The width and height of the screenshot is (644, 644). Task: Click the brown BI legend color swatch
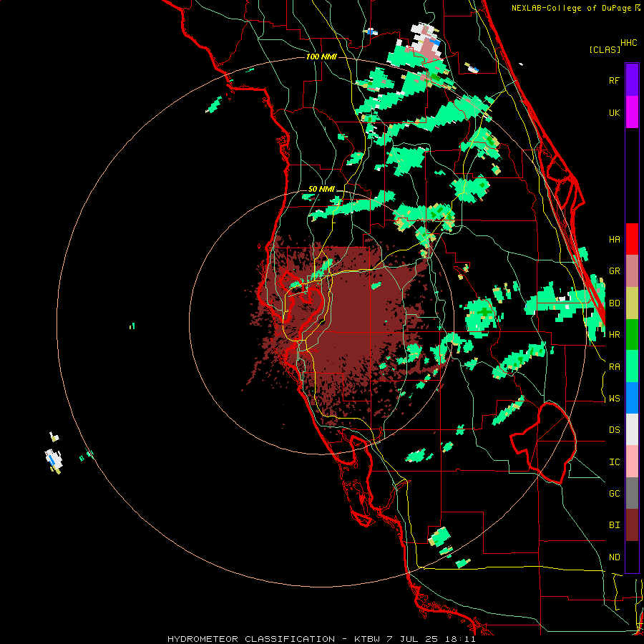pyautogui.click(x=632, y=525)
